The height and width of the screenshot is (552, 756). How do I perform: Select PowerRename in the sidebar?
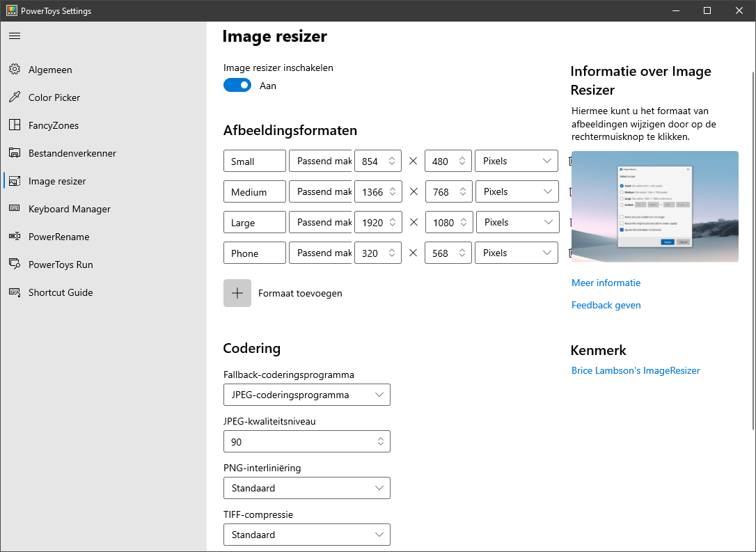[x=103, y=237]
